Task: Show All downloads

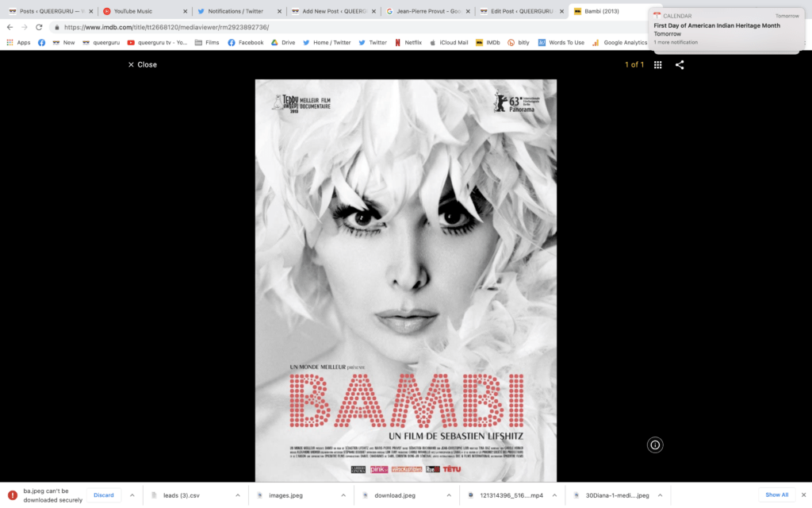Action: point(777,495)
